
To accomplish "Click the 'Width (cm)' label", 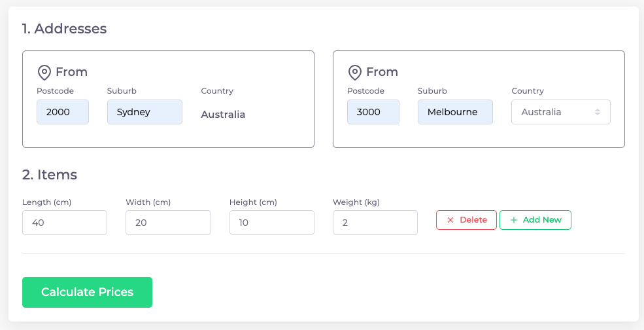I will coord(148,202).
